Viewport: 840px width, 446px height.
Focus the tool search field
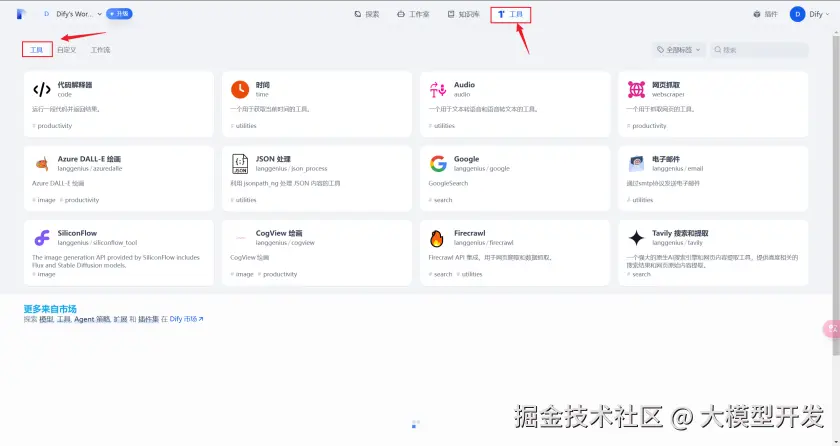point(759,50)
